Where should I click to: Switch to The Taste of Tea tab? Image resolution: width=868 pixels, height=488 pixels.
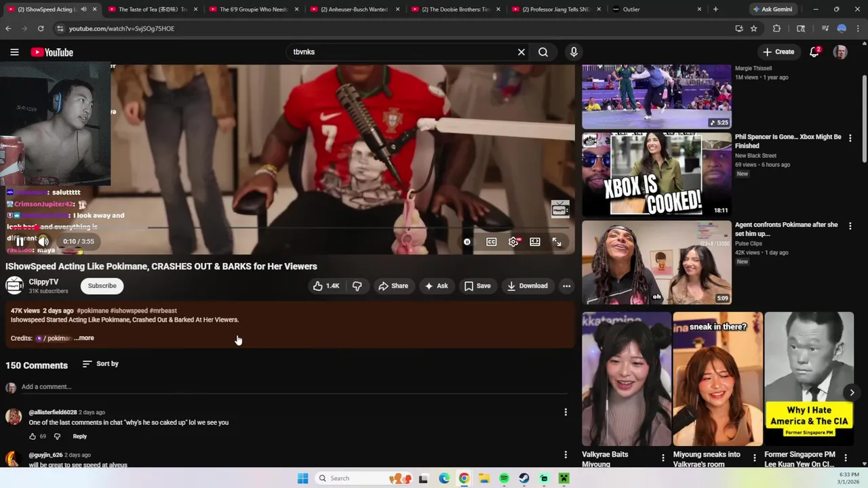pyautogui.click(x=153, y=9)
